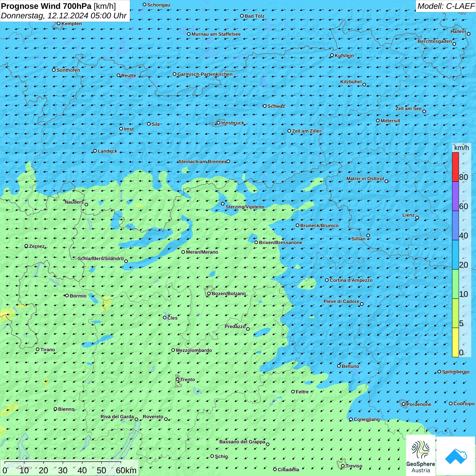The width and height of the screenshot is (476, 476).
Task: Select the Belluno city marker
Action: point(339,366)
